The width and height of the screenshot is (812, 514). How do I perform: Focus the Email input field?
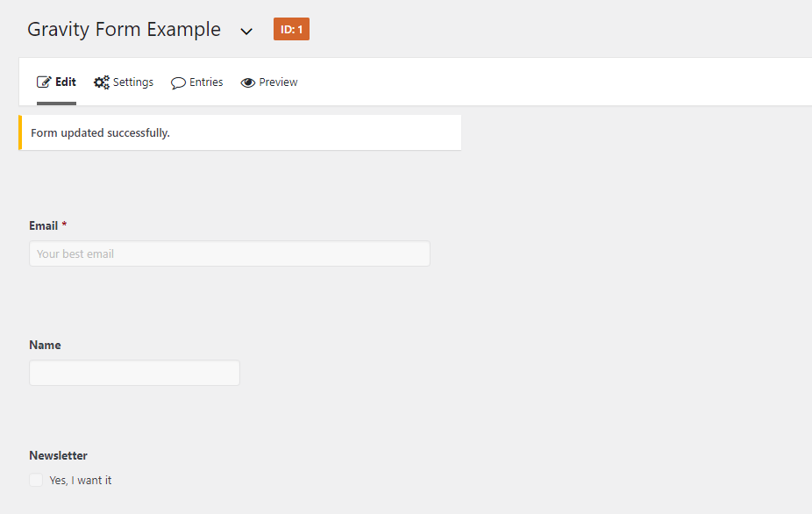pyautogui.click(x=230, y=253)
